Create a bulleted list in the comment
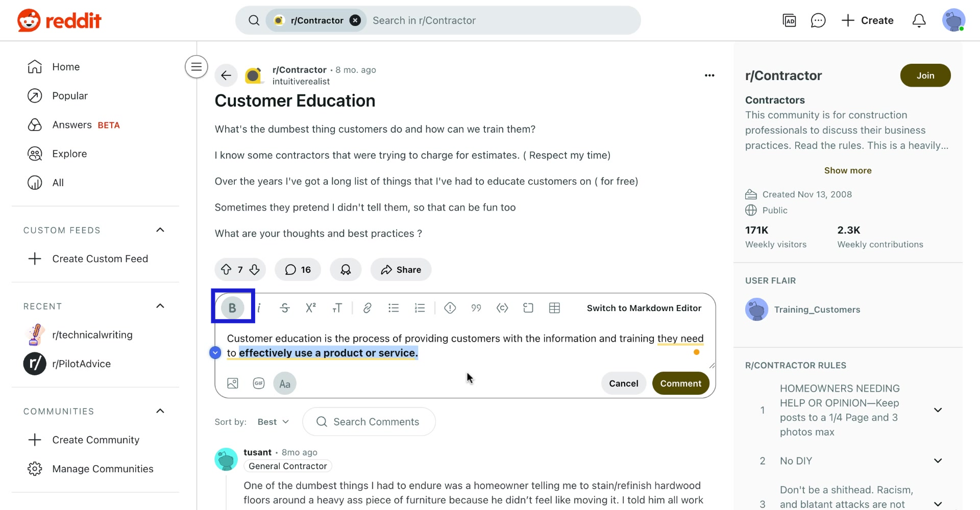Image resolution: width=980 pixels, height=510 pixels. pos(393,308)
